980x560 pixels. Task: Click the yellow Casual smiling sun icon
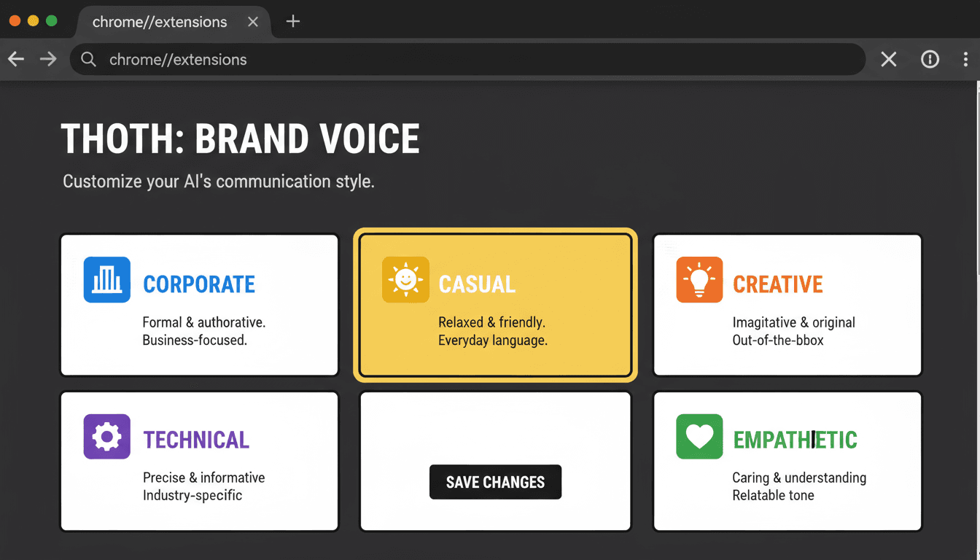tap(405, 279)
